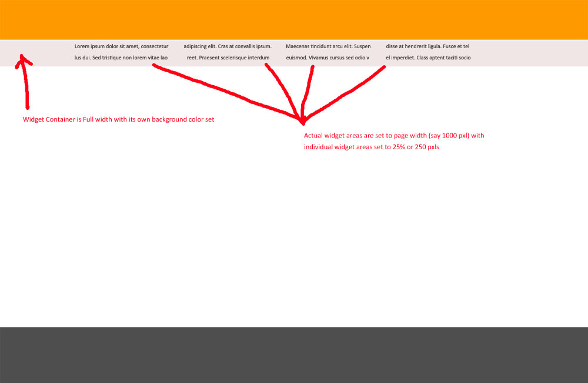Click 'el imperdiet. Class aptent' line
This screenshot has height=383, width=588.
pos(428,58)
